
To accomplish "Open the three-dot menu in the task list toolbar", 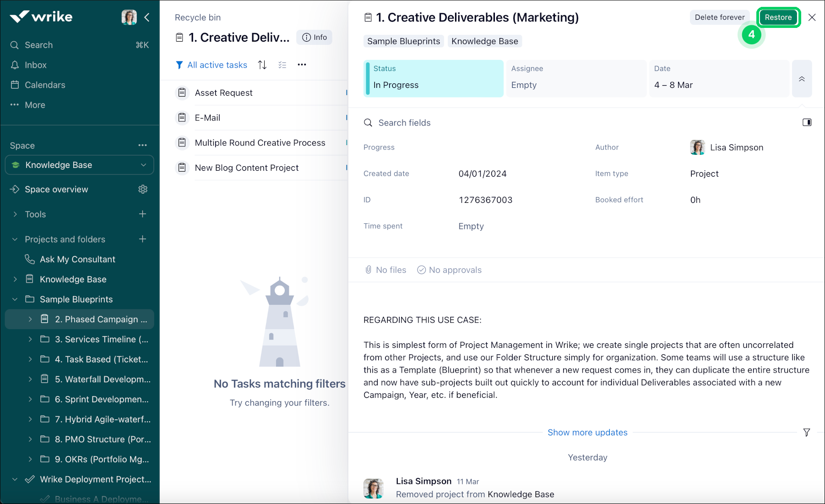I will 302,65.
